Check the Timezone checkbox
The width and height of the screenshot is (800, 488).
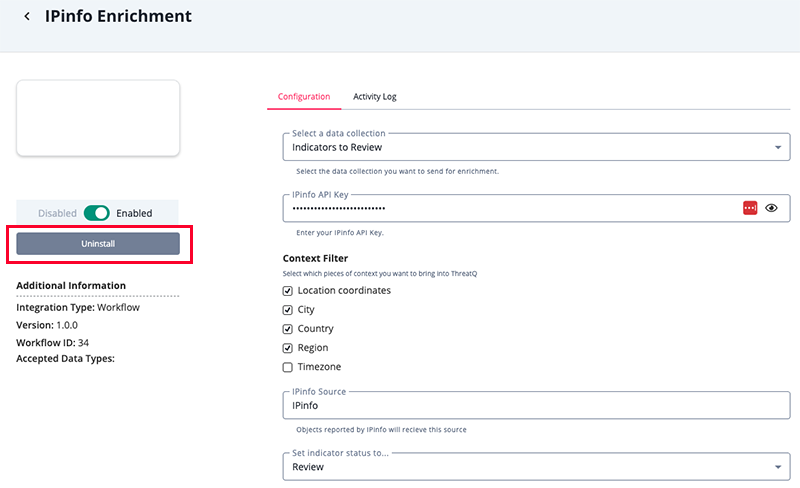pos(288,367)
